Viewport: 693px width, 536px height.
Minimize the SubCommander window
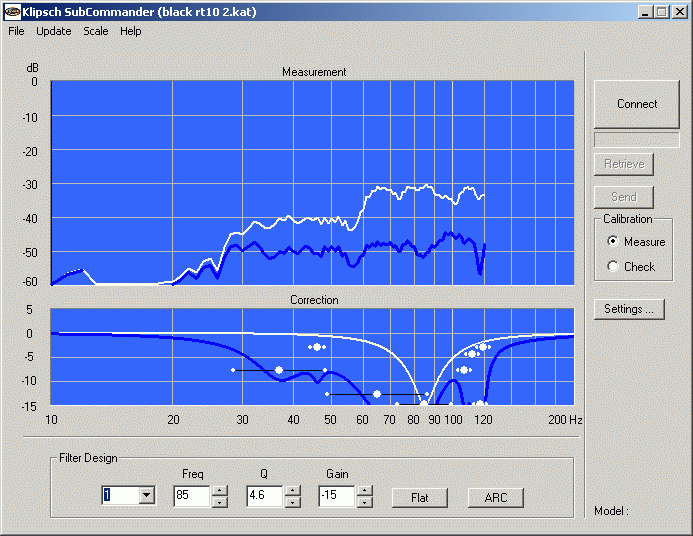(x=645, y=12)
